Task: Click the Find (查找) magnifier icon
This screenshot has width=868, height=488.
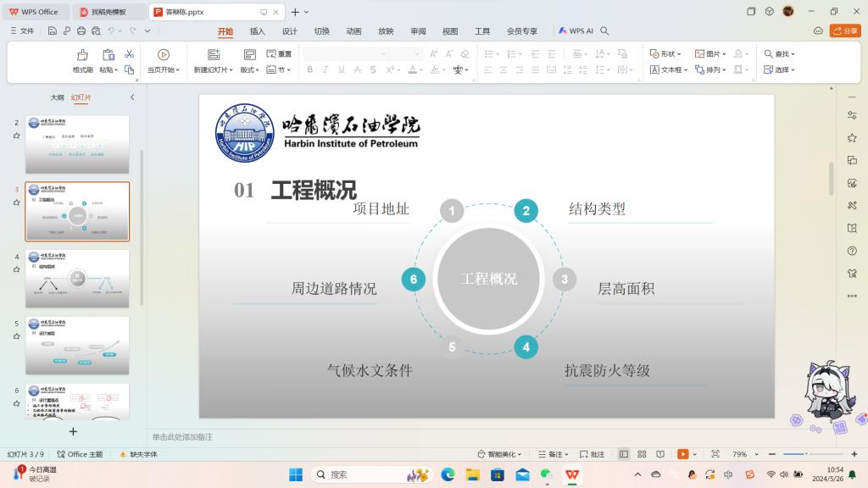Action: [769, 53]
